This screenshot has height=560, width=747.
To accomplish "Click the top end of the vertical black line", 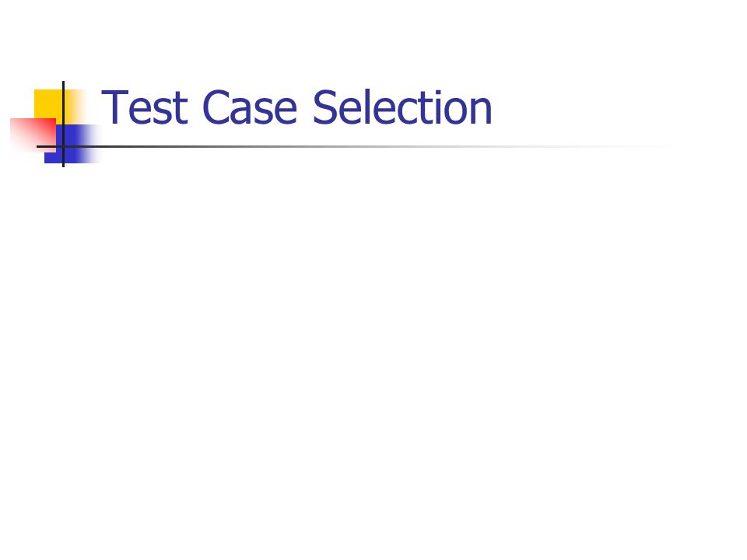I will 63,82.
